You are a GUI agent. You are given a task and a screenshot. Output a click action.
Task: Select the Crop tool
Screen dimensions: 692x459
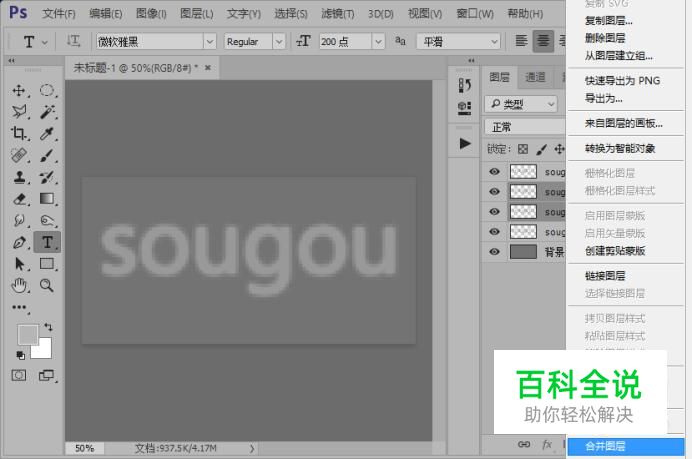(x=19, y=133)
